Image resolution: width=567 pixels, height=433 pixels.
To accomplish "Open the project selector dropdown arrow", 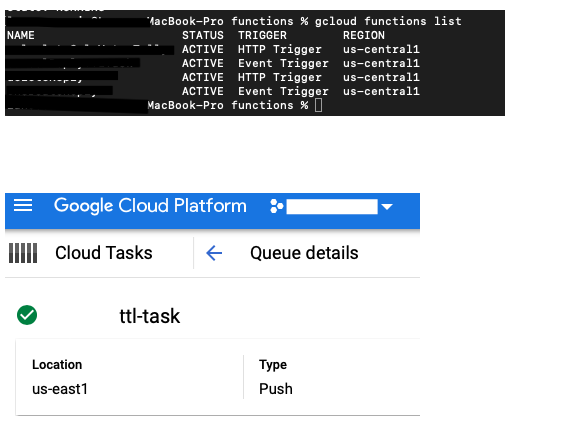I will 387,207.
